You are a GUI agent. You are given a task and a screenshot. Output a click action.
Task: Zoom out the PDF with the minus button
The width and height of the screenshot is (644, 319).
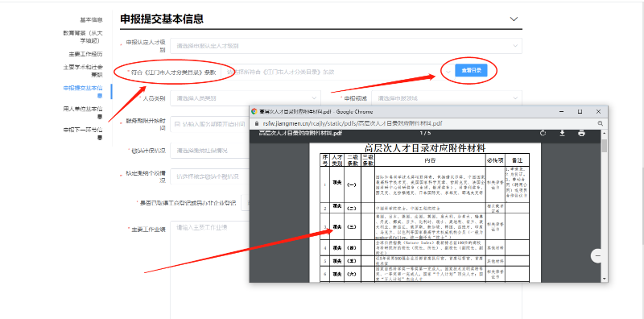pyautogui.click(x=598, y=255)
